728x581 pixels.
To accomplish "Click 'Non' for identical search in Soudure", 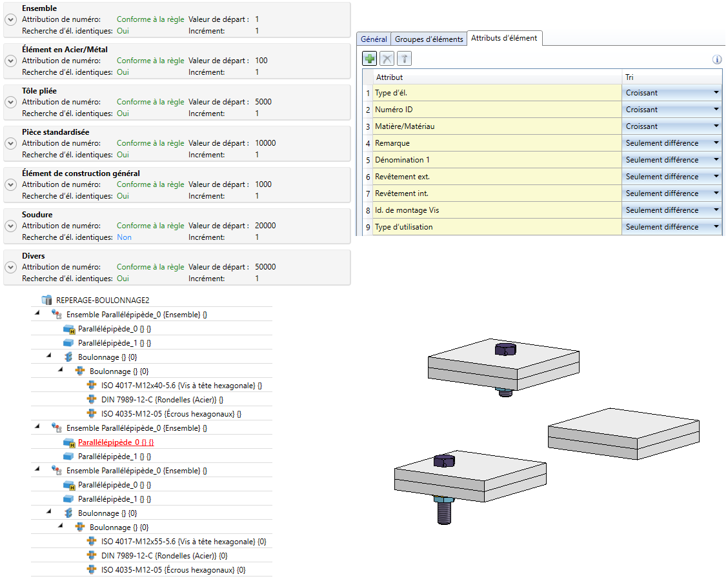I will [124, 237].
